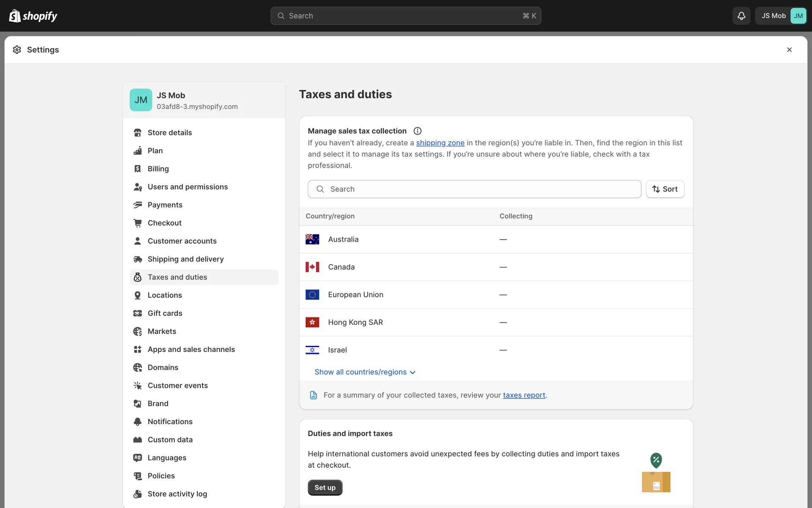
Task: Click the Payments hand icon in sidebar
Action: tap(137, 205)
